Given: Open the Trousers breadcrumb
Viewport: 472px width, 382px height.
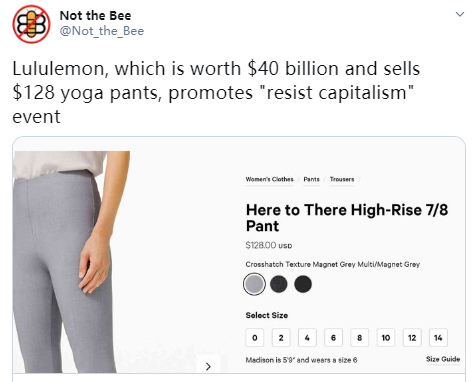Looking at the screenshot, I should (342, 179).
